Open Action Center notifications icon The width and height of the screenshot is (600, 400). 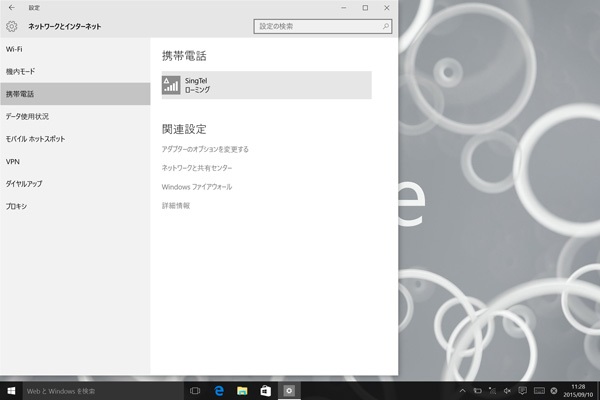click(x=522, y=391)
